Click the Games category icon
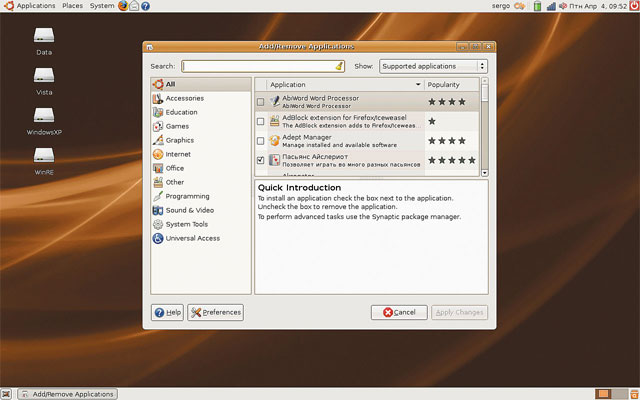 pos(158,127)
